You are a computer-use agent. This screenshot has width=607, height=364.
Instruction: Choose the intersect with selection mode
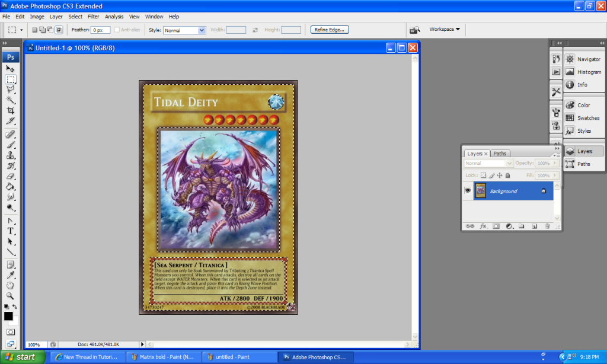click(x=59, y=30)
